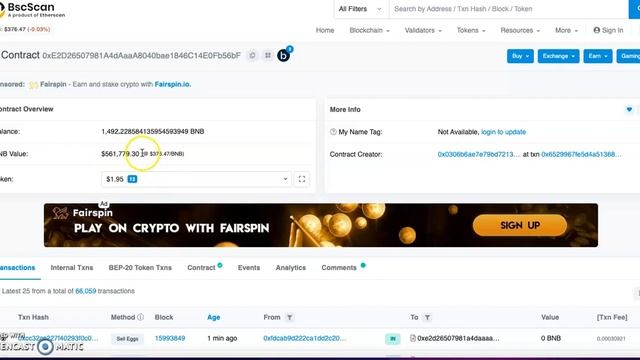
Task: Open sender address 0xfdcab9d222ca1dd2c20
Action: (x=304, y=338)
